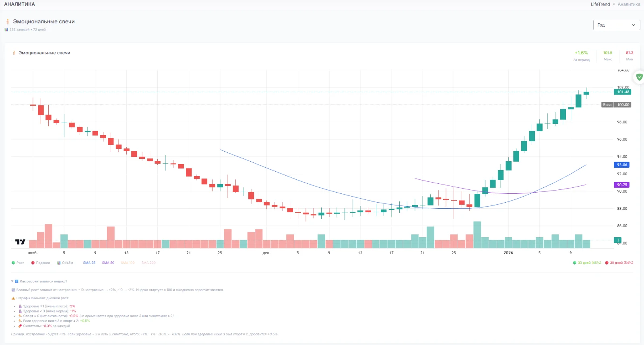Toggle the SMA 25 line in legend
The image size is (644, 345).
[x=89, y=263]
